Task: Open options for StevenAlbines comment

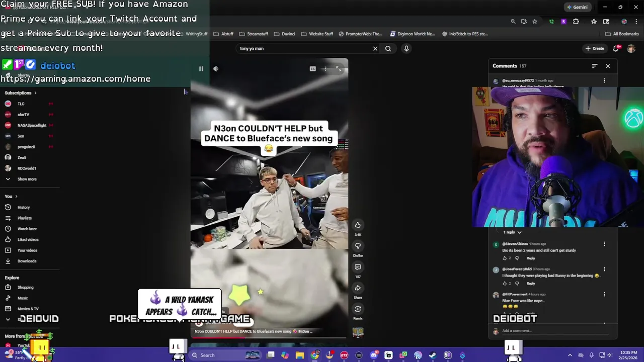Action: [x=604, y=244]
